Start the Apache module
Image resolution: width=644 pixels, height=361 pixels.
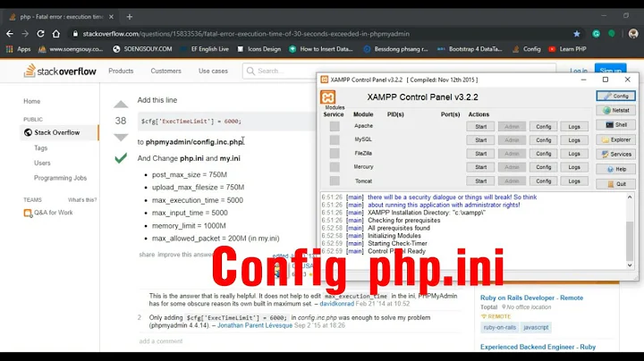[480, 127]
